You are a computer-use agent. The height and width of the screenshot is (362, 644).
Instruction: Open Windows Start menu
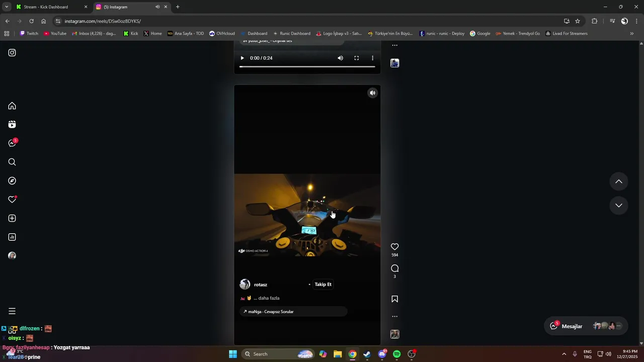(x=233, y=354)
